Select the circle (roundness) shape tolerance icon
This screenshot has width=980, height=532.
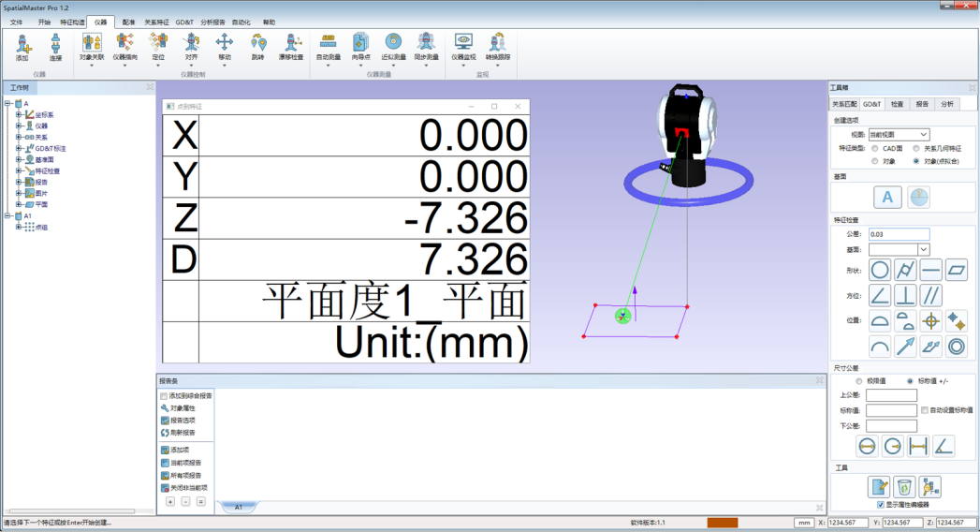pyautogui.click(x=880, y=271)
